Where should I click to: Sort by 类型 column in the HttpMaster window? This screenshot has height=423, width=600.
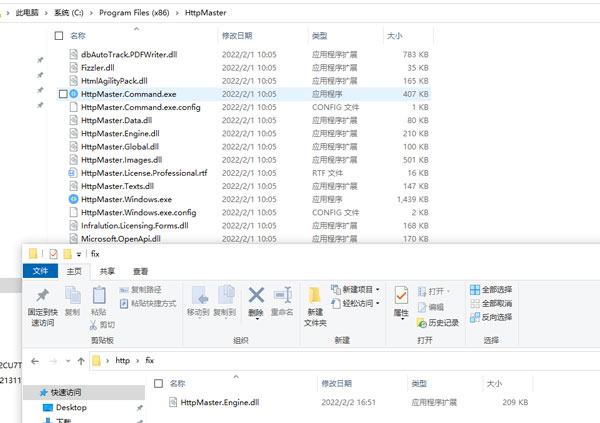[320, 36]
